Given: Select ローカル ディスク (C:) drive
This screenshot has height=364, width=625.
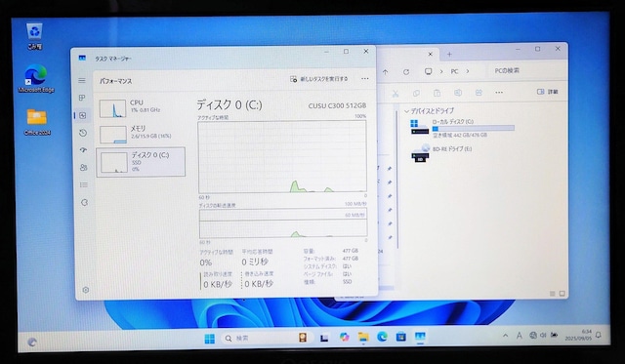Looking at the screenshot, I should (462, 128).
